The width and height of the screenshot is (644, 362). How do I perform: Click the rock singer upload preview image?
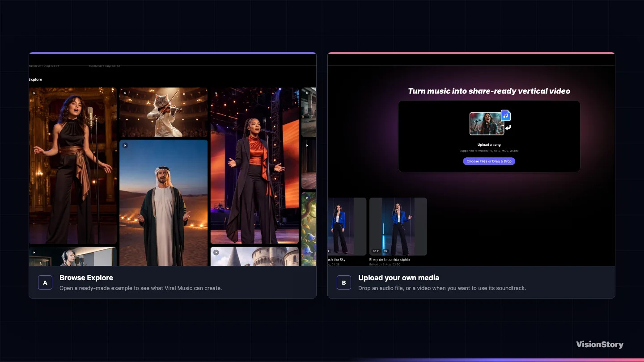click(487, 123)
